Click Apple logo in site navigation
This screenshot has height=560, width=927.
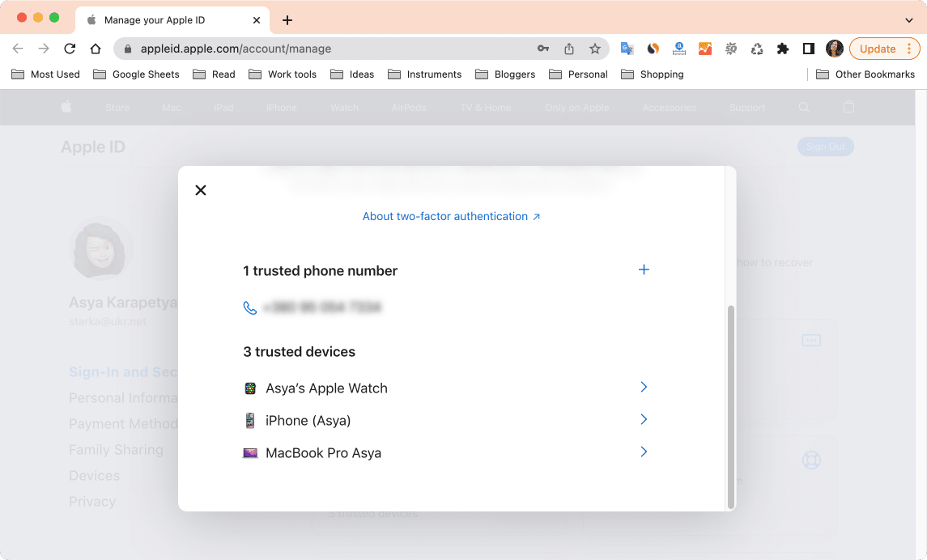66,107
